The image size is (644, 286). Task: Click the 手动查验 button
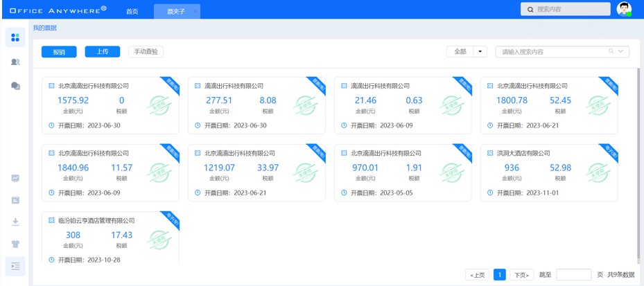click(x=146, y=52)
